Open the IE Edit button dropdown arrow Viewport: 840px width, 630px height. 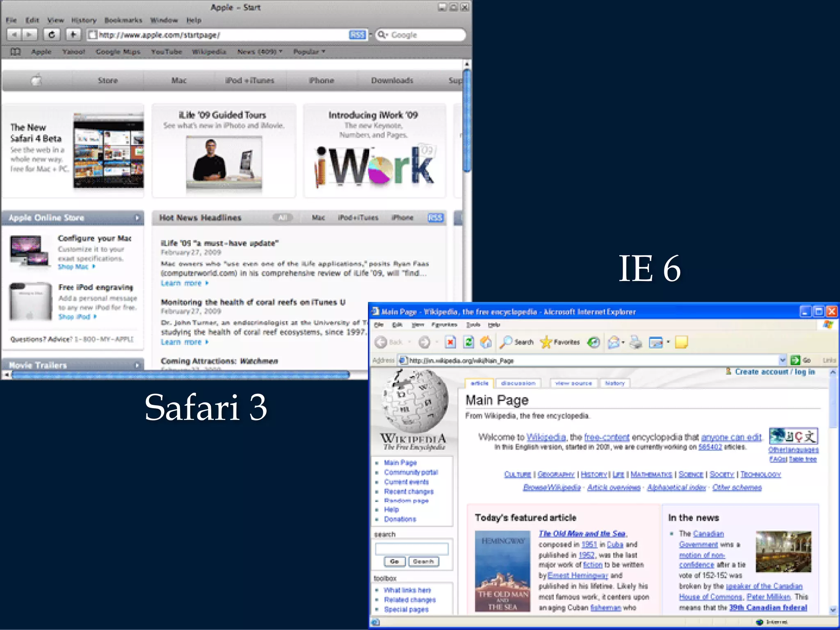coord(668,342)
